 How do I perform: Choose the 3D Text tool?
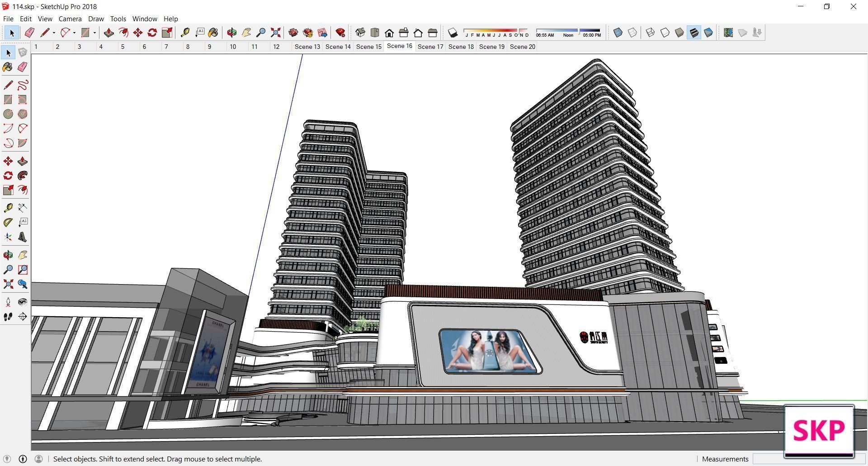coord(23,237)
